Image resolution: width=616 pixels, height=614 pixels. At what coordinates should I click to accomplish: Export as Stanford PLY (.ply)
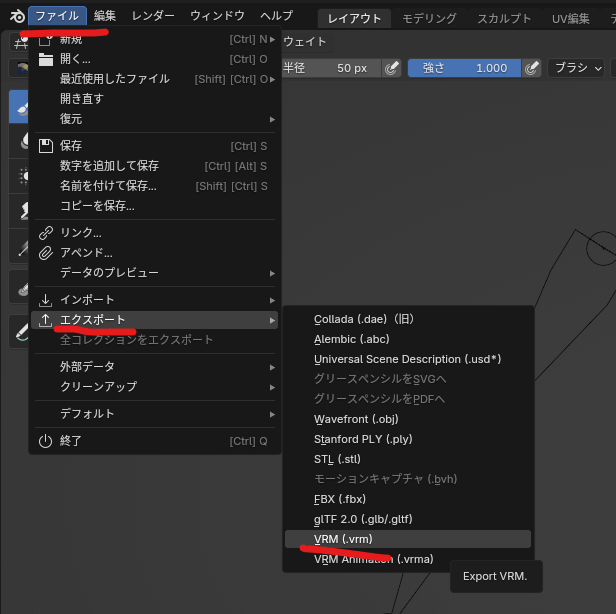pyautogui.click(x=408, y=439)
